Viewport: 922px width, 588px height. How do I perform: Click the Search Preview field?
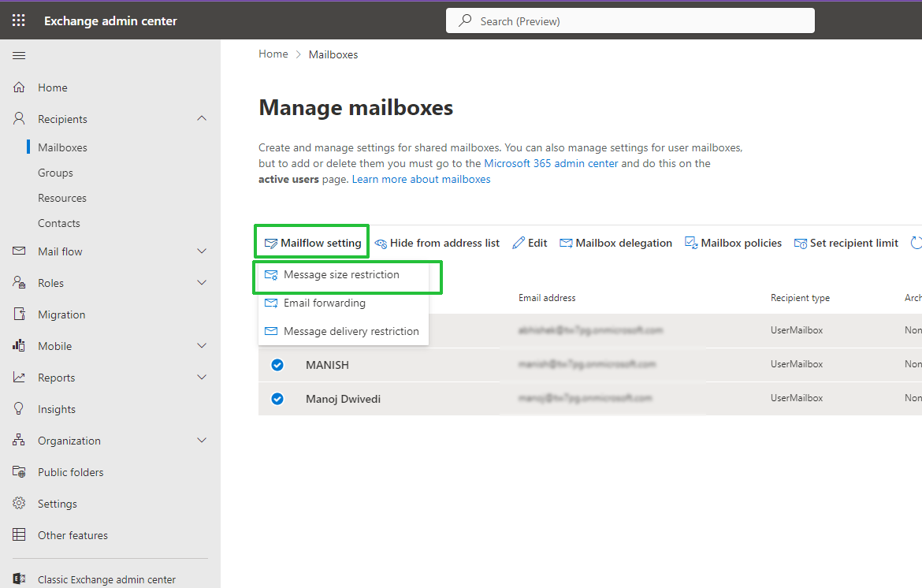[630, 20]
